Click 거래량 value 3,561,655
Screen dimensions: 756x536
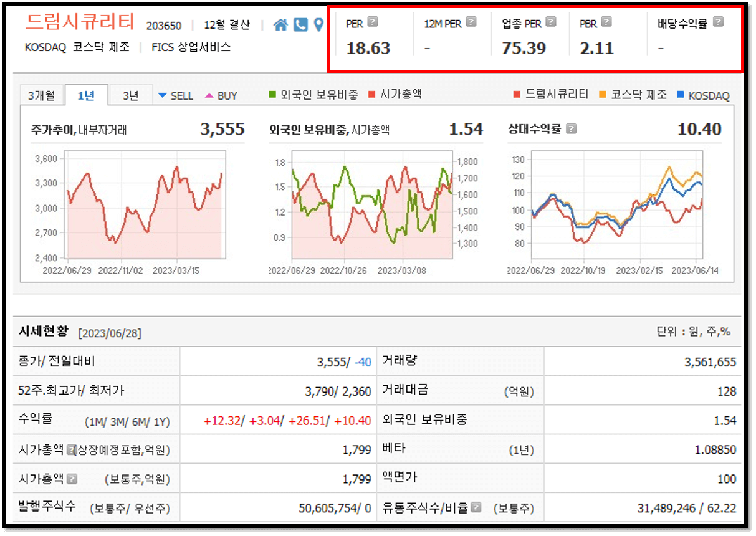click(710, 362)
